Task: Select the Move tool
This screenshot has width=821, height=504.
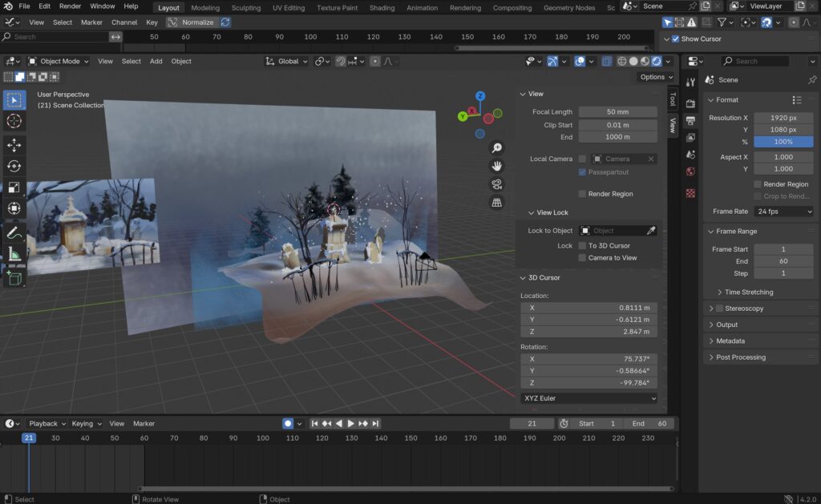Action: [x=14, y=145]
